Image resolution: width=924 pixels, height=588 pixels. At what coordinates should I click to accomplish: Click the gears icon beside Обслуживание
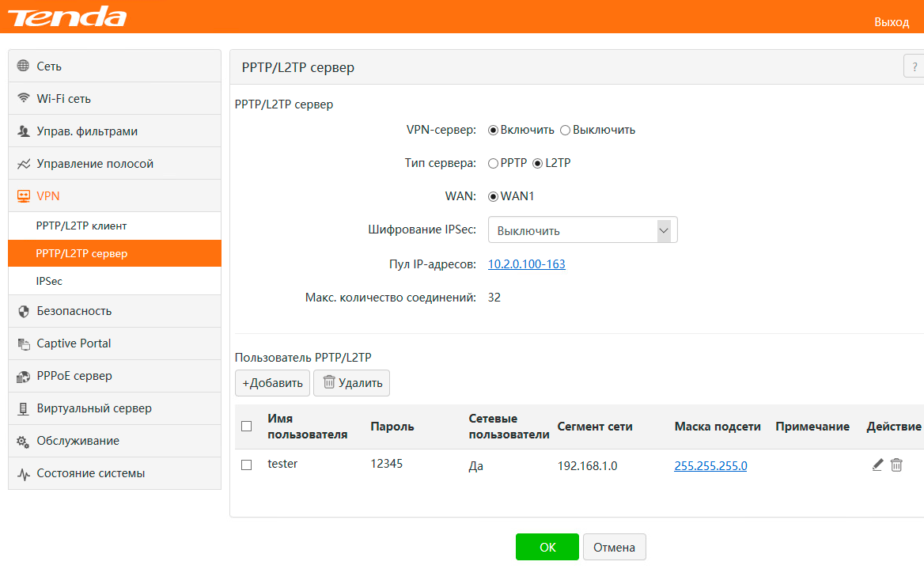[23, 441]
